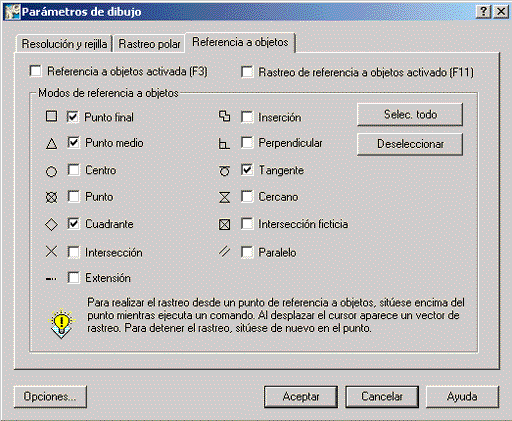Click the yellow lightbulb tip icon

[62, 323]
